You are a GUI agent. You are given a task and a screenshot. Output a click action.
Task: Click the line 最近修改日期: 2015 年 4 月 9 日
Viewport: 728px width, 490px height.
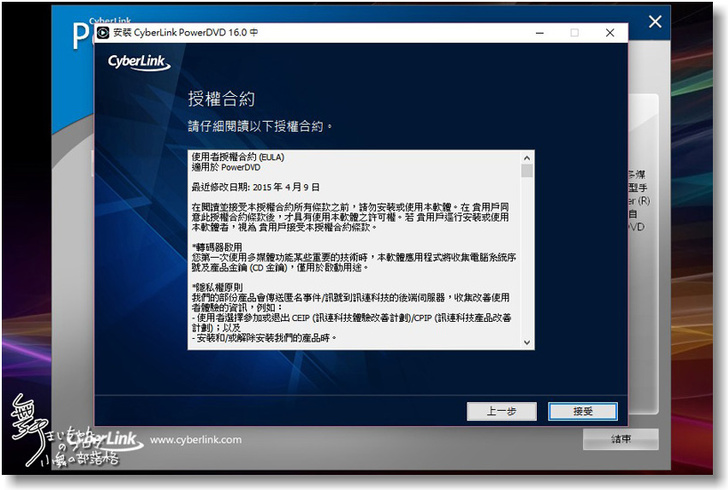[x=255, y=187]
